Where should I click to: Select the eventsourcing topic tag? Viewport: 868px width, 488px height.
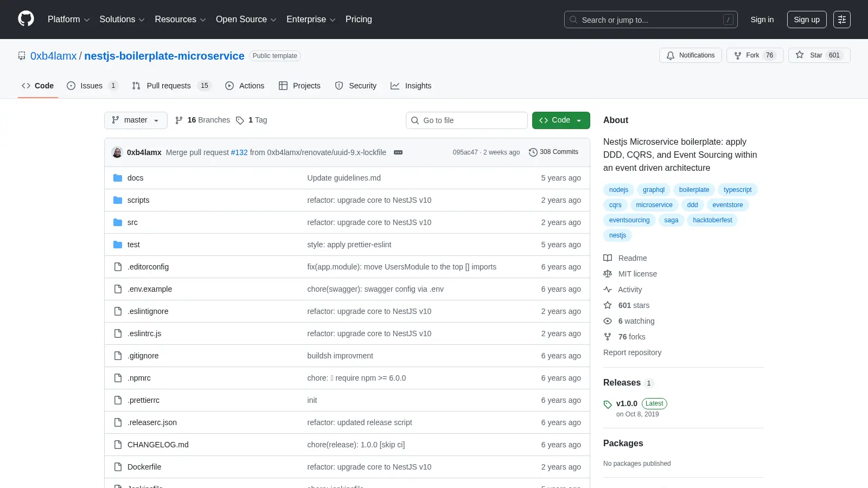pos(629,220)
